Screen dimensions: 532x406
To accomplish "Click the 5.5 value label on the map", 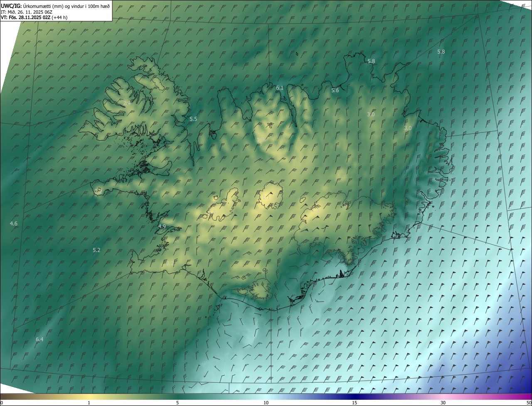I will click(193, 119).
